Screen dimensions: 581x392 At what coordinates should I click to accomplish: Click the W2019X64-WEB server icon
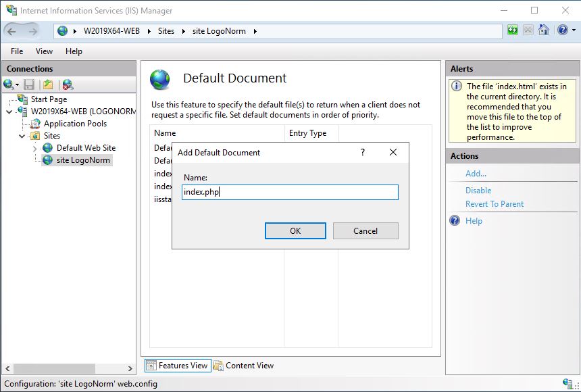[x=22, y=112]
